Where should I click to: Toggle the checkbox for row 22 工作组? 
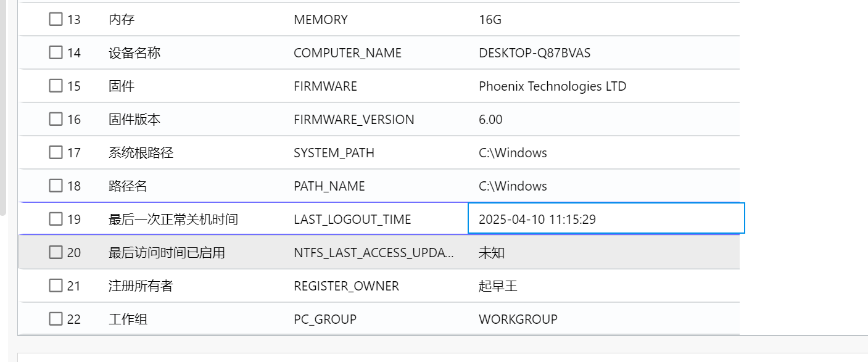coord(56,319)
